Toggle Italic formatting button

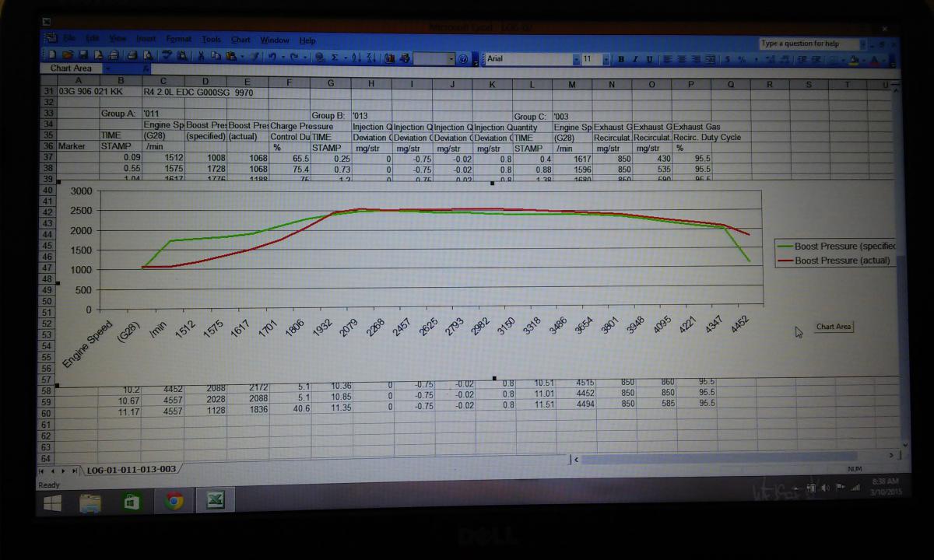(x=634, y=59)
